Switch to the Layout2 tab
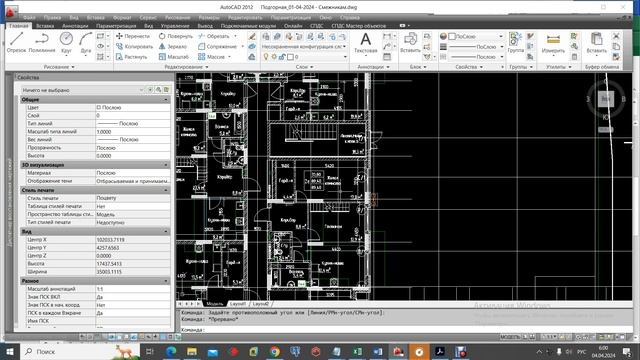 point(260,304)
